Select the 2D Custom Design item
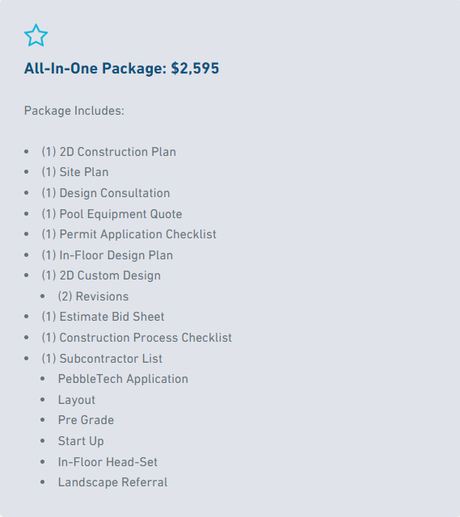The height and width of the screenshot is (517, 460). click(x=101, y=276)
